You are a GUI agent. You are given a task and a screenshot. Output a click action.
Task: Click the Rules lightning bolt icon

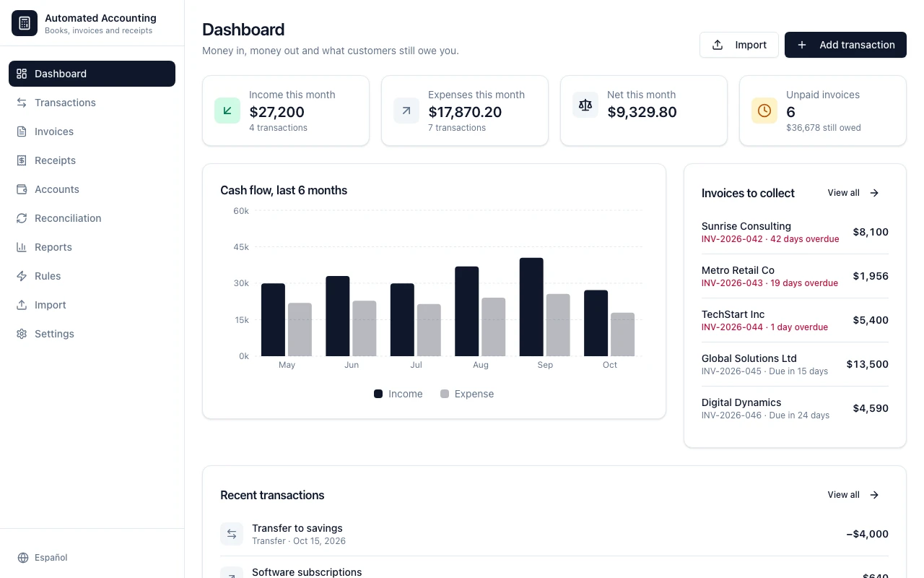(x=22, y=276)
